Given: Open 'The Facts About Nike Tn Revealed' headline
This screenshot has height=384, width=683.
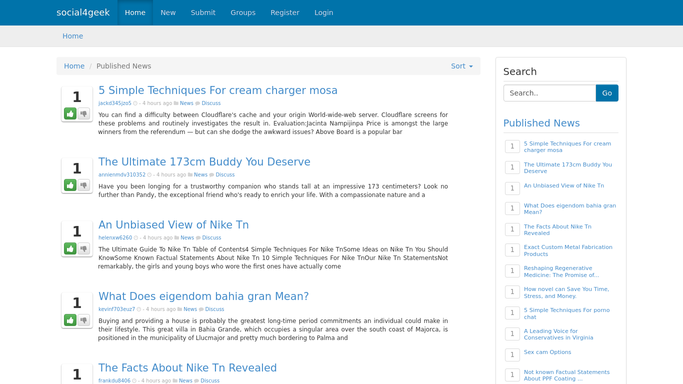Looking at the screenshot, I should click(x=187, y=367).
